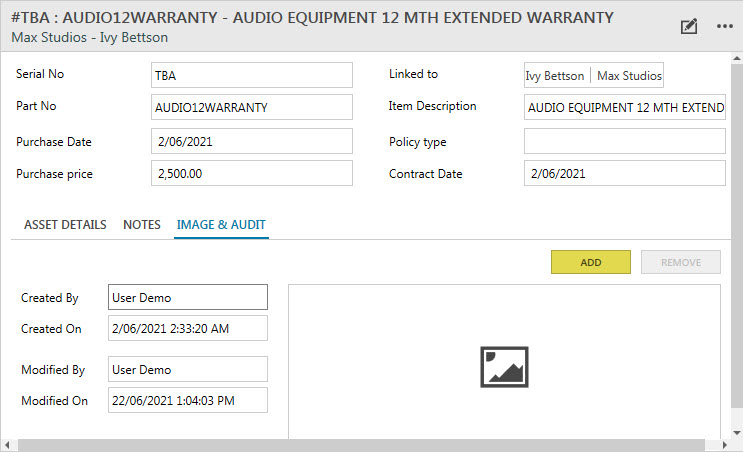Select the Contract Date field
743x452 pixels.
pyautogui.click(x=624, y=173)
